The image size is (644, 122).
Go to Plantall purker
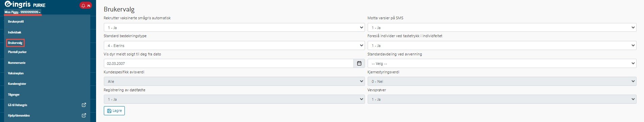click(17, 52)
